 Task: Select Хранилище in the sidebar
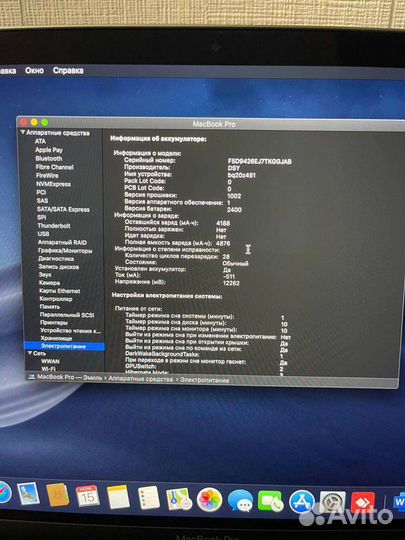[56, 339]
